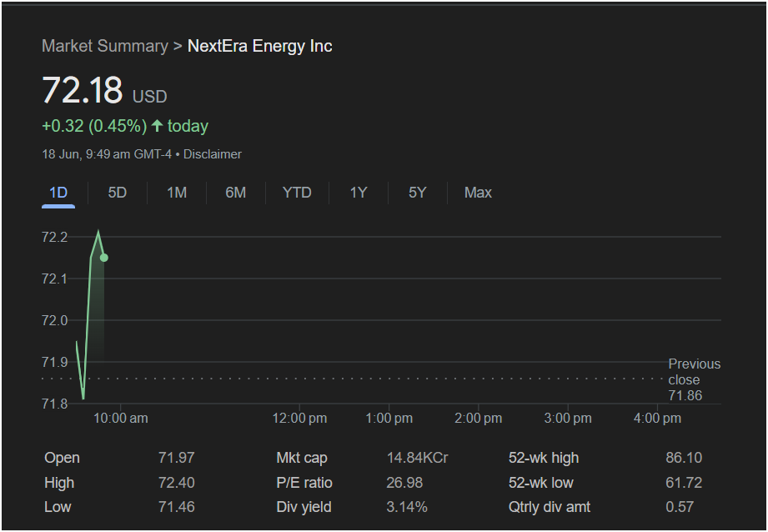Select the YTD range tab
This screenshot has height=532, width=768.
click(x=297, y=193)
